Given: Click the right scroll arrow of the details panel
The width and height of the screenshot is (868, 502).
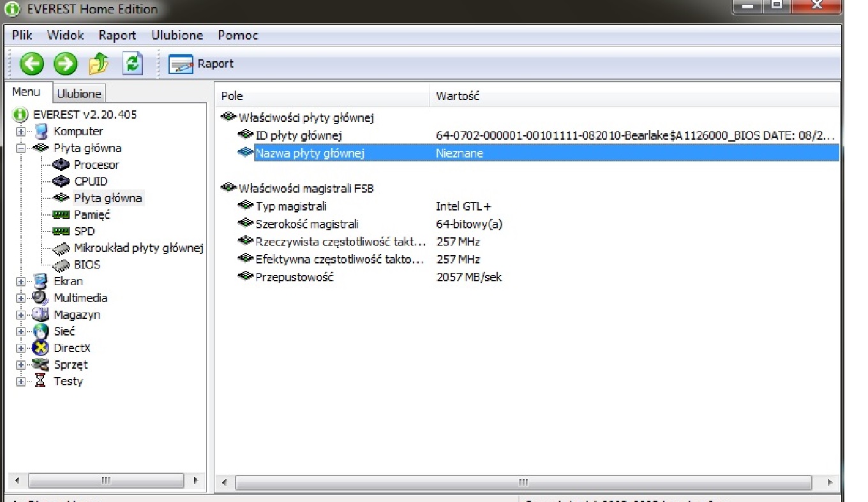Looking at the screenshot, I should pos(830,482).
